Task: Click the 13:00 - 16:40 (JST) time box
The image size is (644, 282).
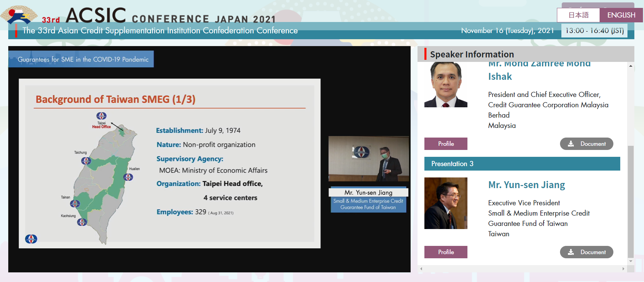Action: [x=594, y=31]
